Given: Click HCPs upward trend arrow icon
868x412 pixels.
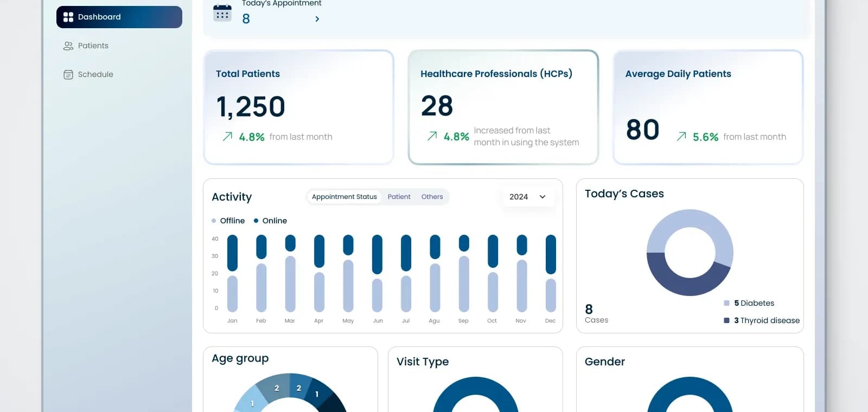Looking at the screenshot, I should [432, 136].
